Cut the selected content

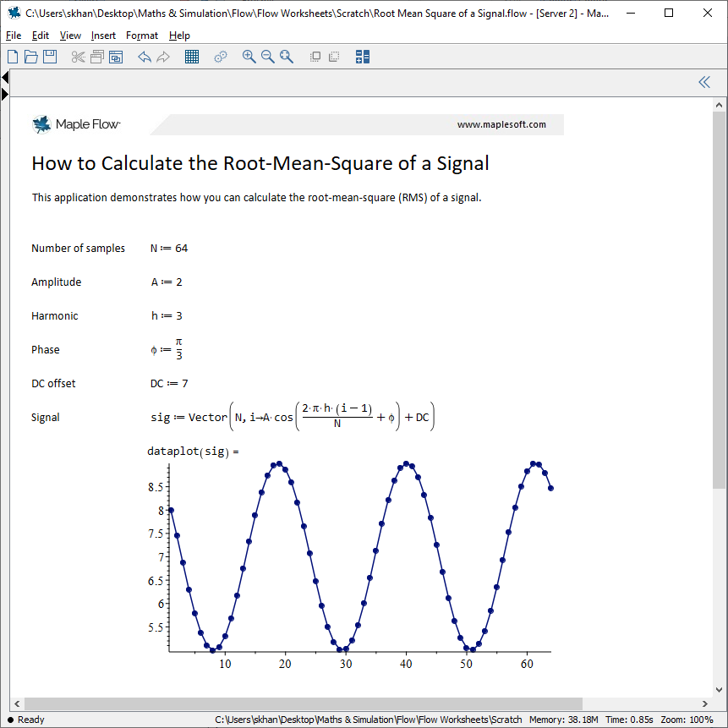(78, 57)
